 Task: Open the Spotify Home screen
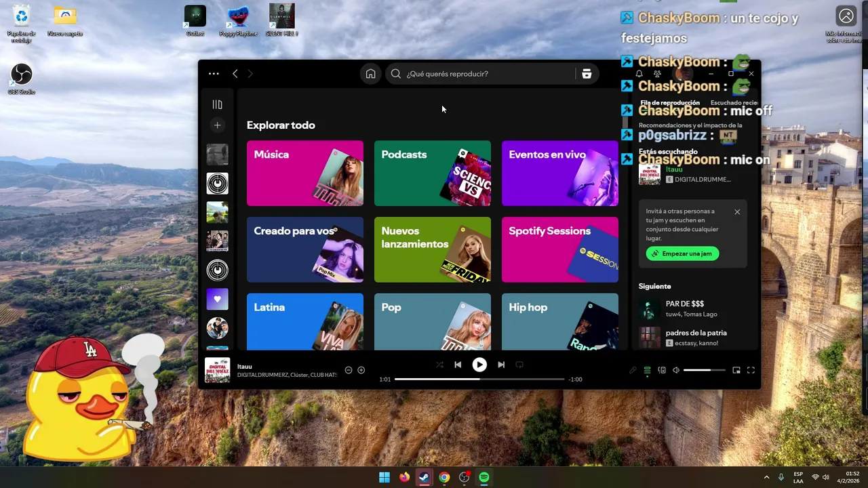[x=370, y=74]
